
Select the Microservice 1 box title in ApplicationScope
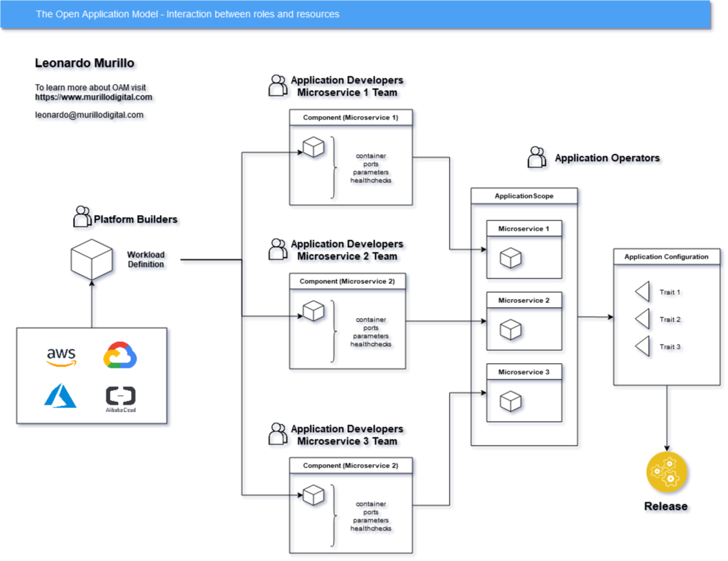[x=524, y=229]
